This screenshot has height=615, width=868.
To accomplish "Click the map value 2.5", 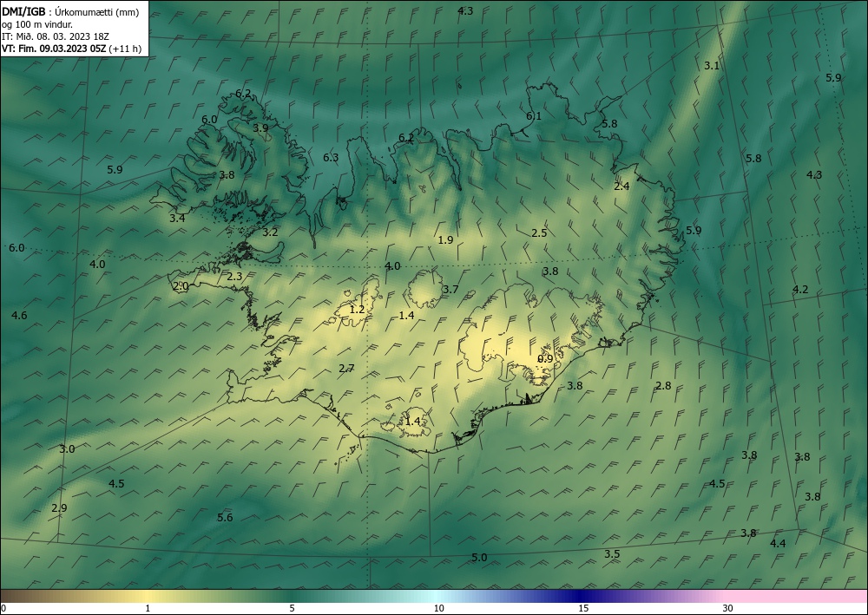I will (x=539, y=232).
